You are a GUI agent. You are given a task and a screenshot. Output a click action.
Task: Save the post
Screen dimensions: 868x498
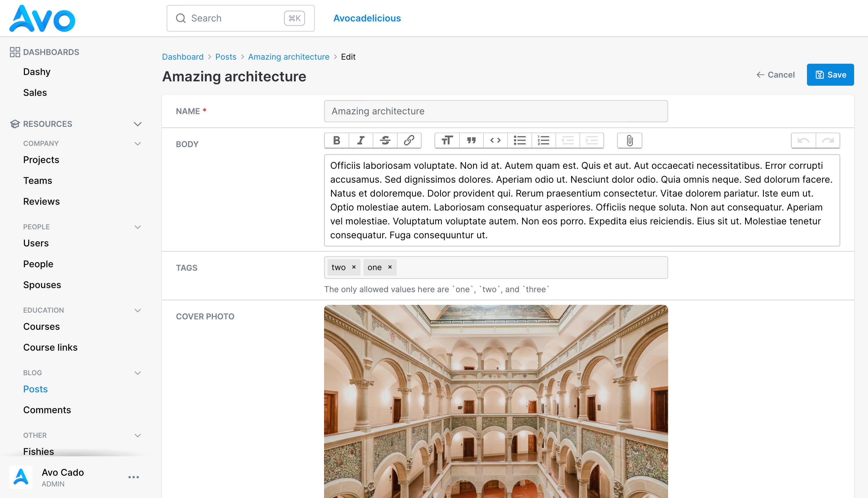pos(830,75)
